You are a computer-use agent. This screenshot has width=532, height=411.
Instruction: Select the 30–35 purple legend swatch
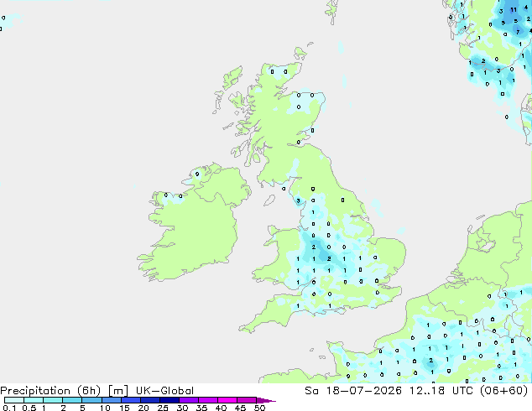coord(189,400)
